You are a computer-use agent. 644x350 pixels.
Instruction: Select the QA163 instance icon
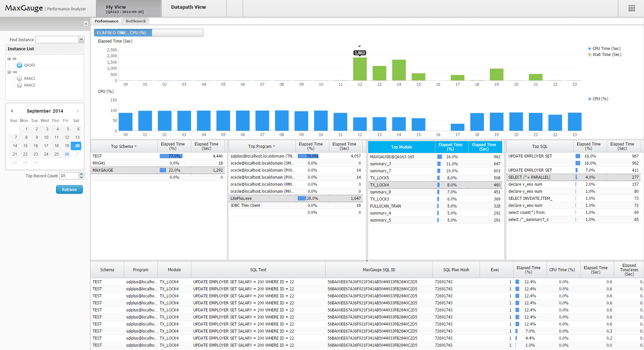tap(19, 65)
